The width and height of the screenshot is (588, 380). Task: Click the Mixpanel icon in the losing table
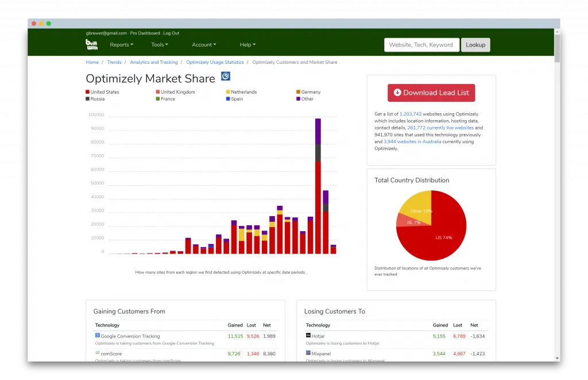tap(308, 353)
